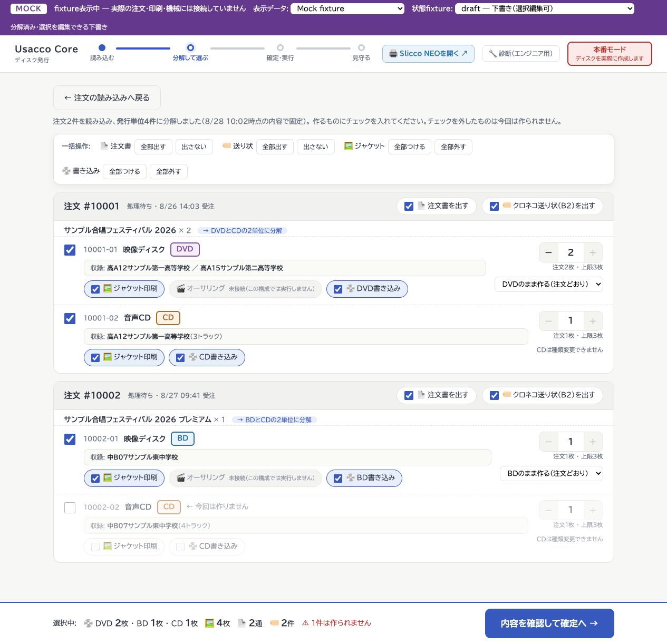Click 出さない for 送り状 bulk action

316,147
